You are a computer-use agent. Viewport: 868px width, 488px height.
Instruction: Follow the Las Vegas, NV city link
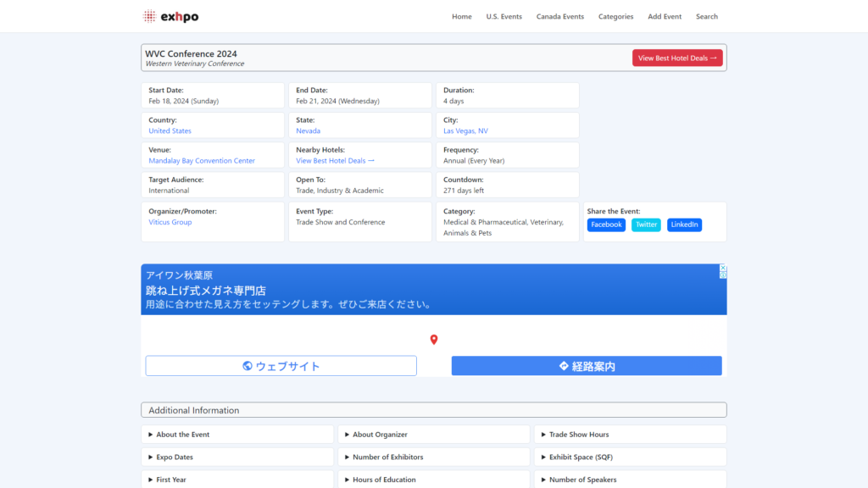pyautogui.click(x=465, y=131)
